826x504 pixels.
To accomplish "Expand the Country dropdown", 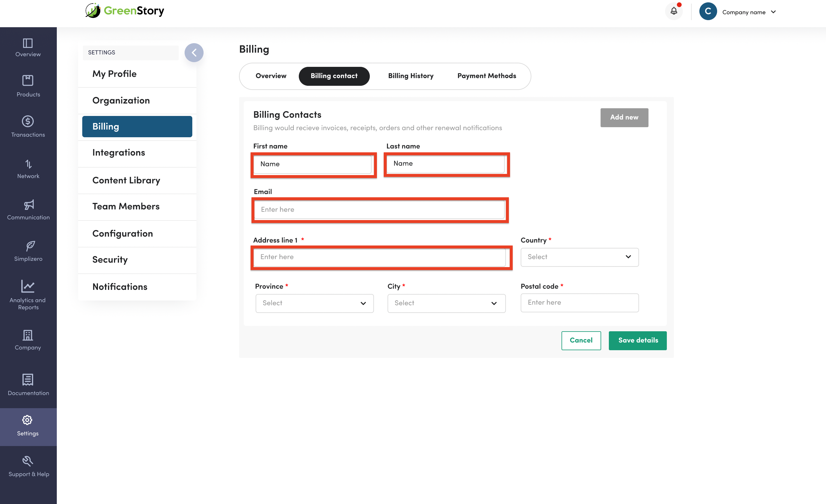I will 579,257.
